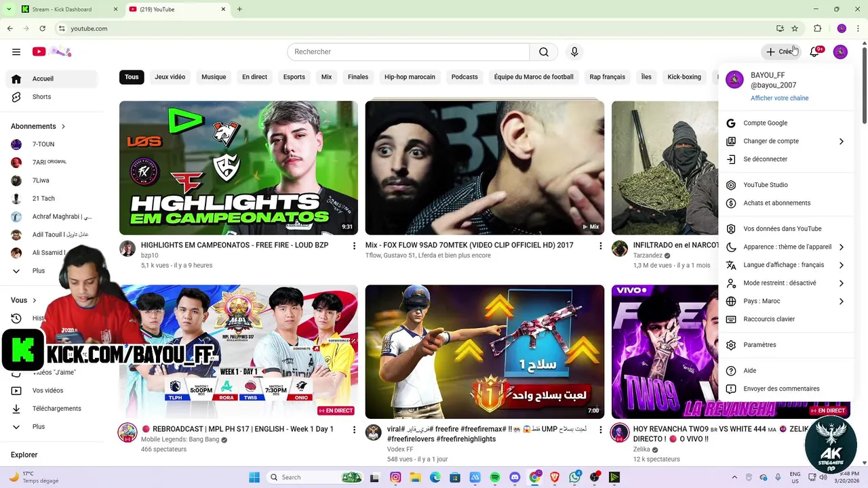The image size is (868, 488).
Task: Expand Plus under Téléchargements
Action: 52,427
